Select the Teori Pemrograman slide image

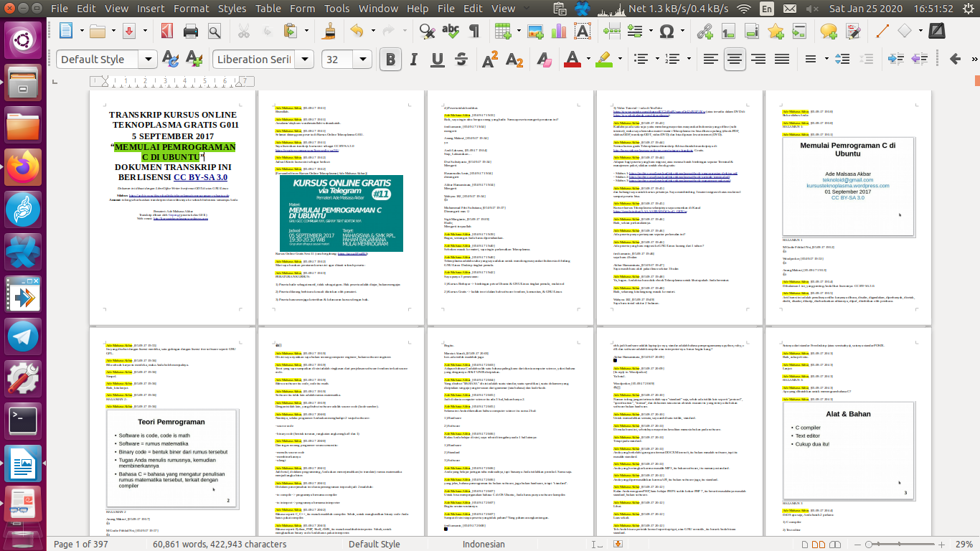[171, 459]
